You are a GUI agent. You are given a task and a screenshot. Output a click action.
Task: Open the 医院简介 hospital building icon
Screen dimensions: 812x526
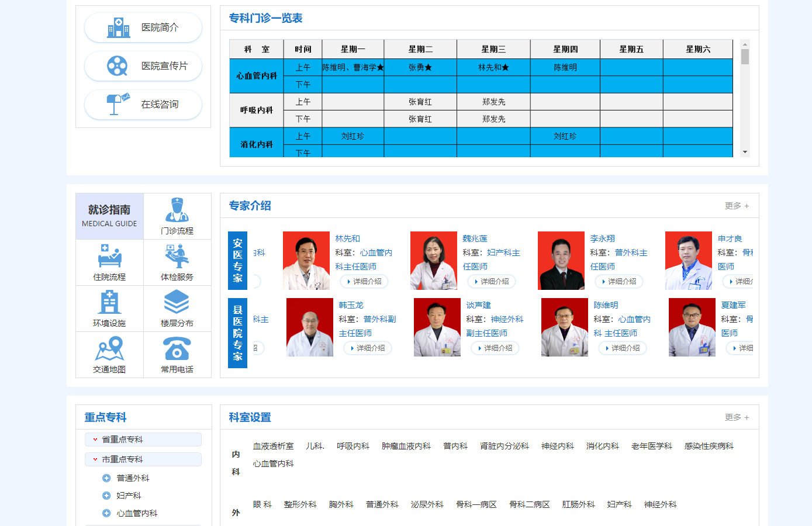(x=119, y=27)
